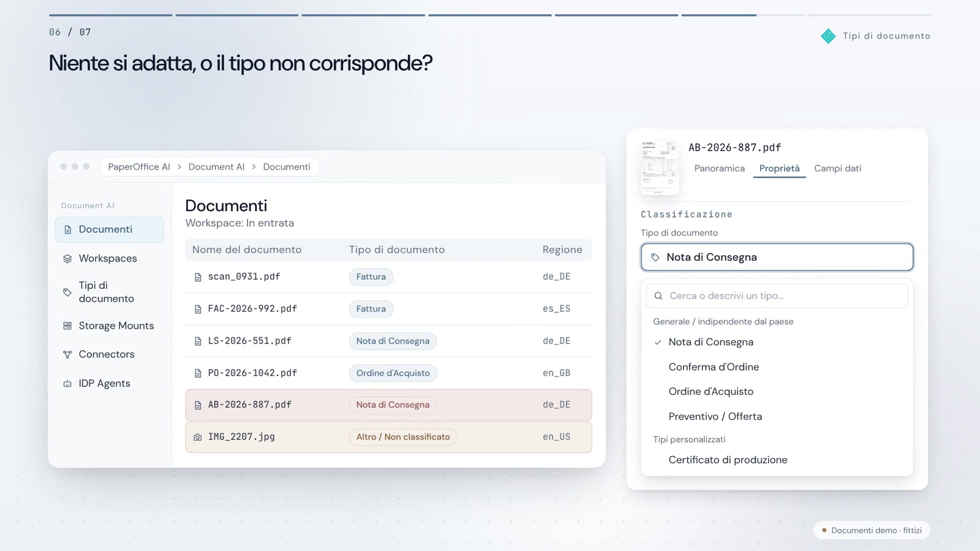Switch to the Panoramica tab
The height and width of the screenshot is (551, 980).
pos(720,168)
